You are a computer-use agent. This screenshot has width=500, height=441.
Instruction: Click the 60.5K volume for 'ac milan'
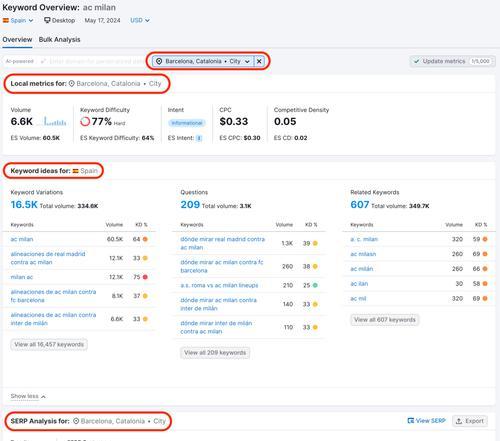(115, 239)
